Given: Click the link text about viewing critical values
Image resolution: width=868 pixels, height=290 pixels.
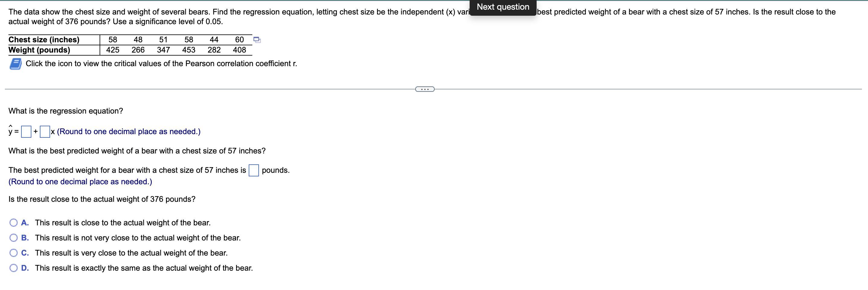Looking at the screenshot, I should click(161, 63).
